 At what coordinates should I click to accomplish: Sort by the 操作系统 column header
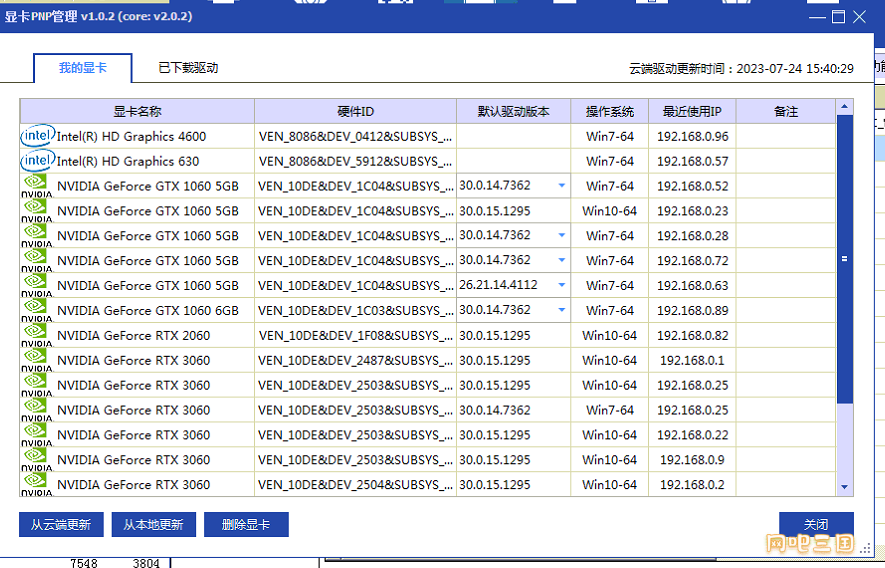(610, 111)
